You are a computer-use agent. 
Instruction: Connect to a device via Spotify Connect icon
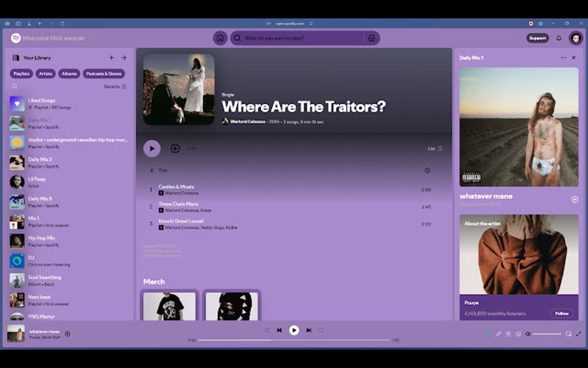pyautogui.click(x=518, y=334)
